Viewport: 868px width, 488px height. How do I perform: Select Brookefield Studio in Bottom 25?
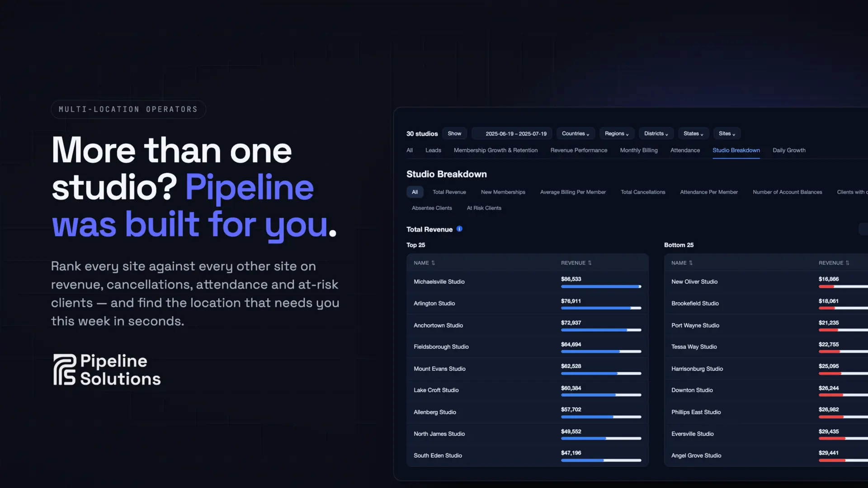(695, 303)
